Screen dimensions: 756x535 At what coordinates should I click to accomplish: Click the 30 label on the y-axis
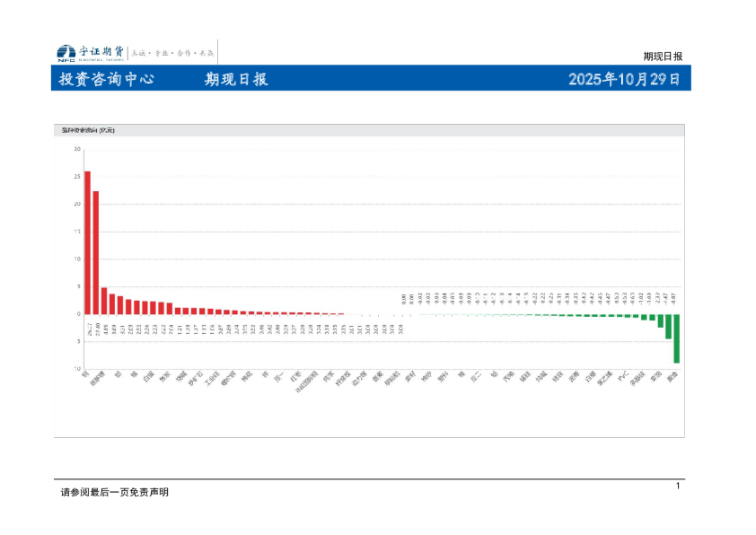(x=77, y=149)
